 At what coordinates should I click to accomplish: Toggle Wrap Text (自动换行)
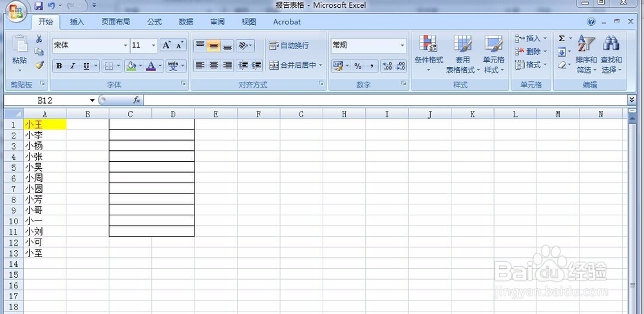coord(289,45)
